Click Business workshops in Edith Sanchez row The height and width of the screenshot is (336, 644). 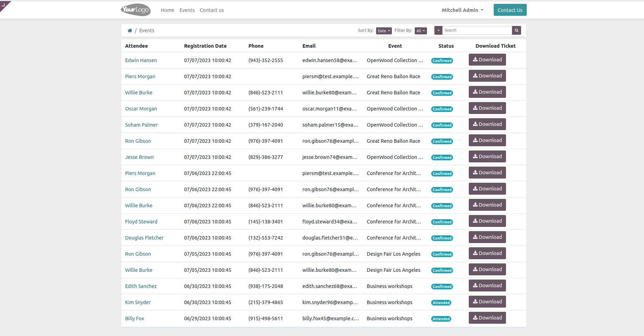click(x=389, y=286)
